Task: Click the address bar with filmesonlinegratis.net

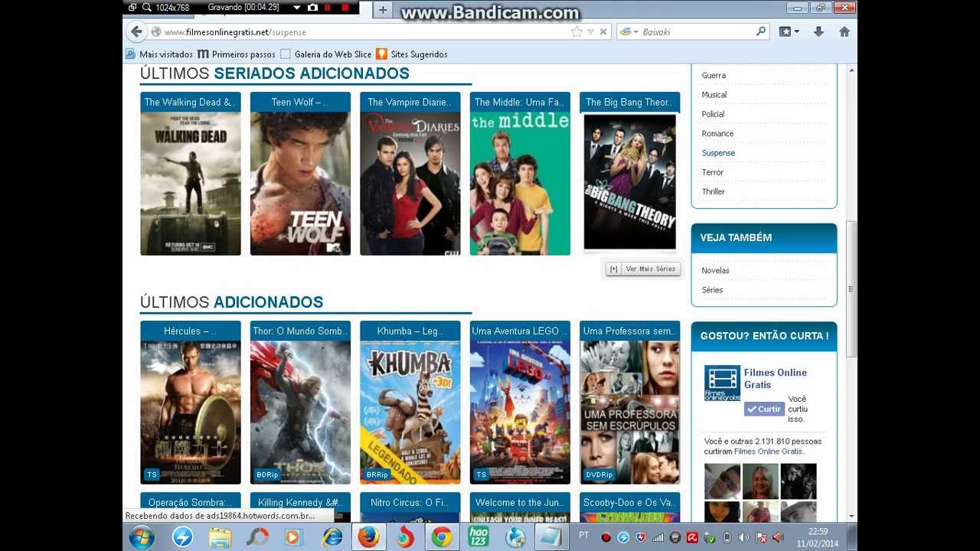Action: click(360, 32)
